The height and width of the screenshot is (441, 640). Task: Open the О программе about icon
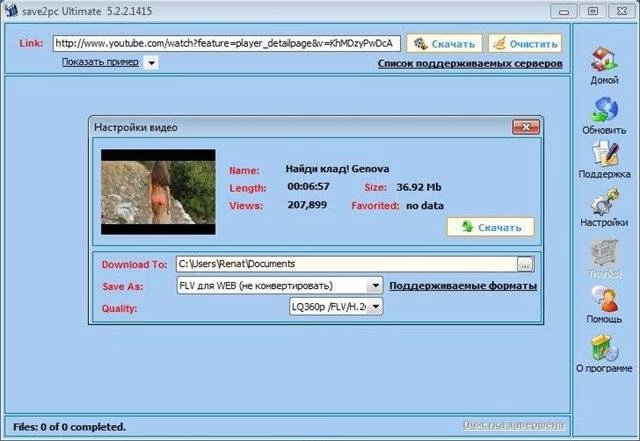pos(604,348)
